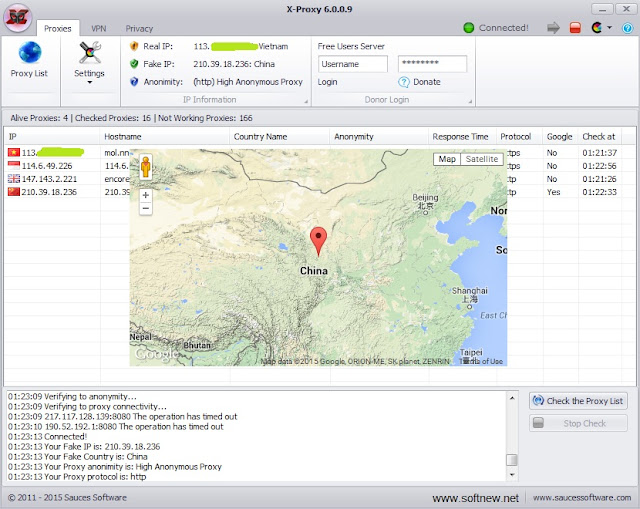Sort by Response Time column header
The width and height of the screenshot is (640, 509).
pos(462,136)
